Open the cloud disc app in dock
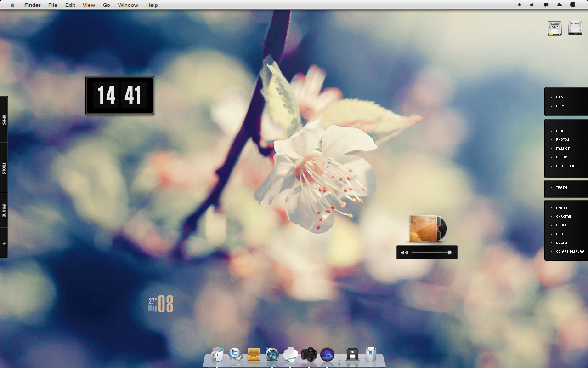588x368 pixels. tap(290, 355)
